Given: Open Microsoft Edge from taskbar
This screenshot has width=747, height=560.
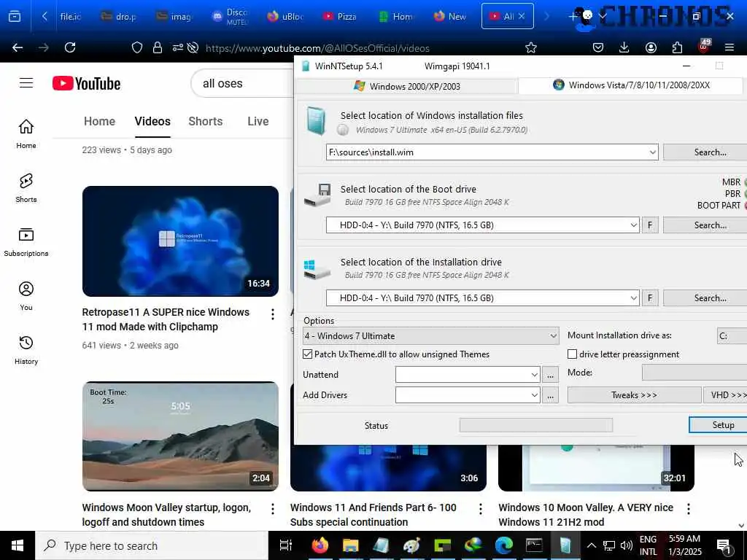Looking at the screenshot, I should click(x=503, y=545).
